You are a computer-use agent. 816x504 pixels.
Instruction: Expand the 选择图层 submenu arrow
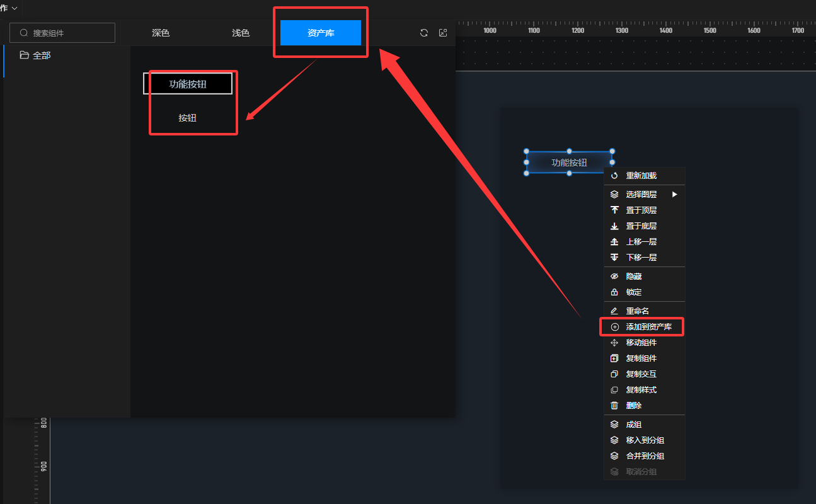coord(675,195)
